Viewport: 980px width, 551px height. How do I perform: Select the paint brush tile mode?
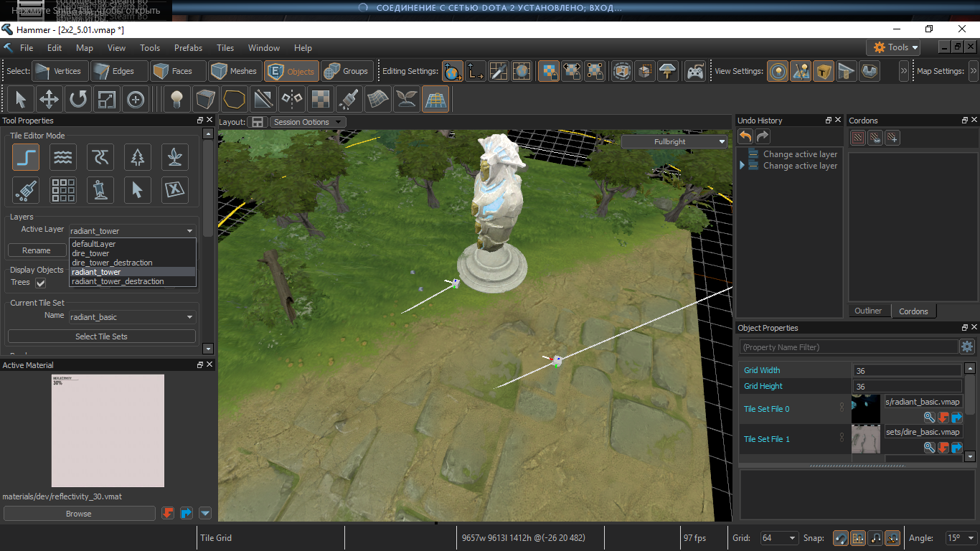coord(26,190)
